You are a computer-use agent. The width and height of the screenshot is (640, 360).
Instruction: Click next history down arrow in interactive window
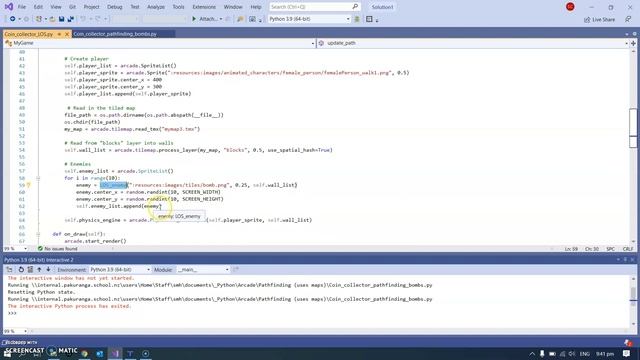click(x=48, y=269)
